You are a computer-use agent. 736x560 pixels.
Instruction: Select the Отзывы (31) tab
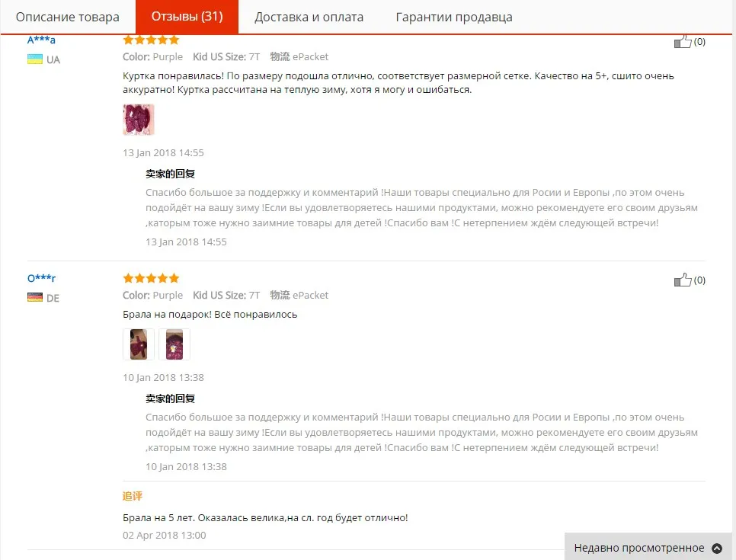tap(187, 17)
